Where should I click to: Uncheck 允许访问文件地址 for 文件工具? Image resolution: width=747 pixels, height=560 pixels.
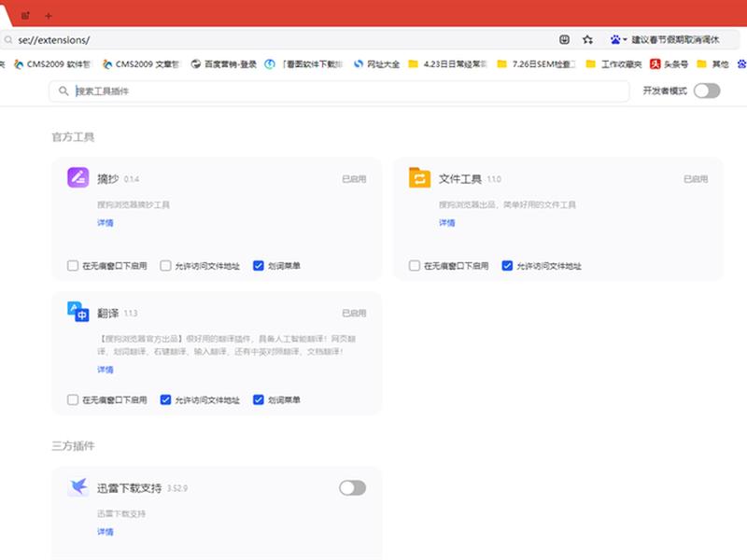tap(507, 266)
